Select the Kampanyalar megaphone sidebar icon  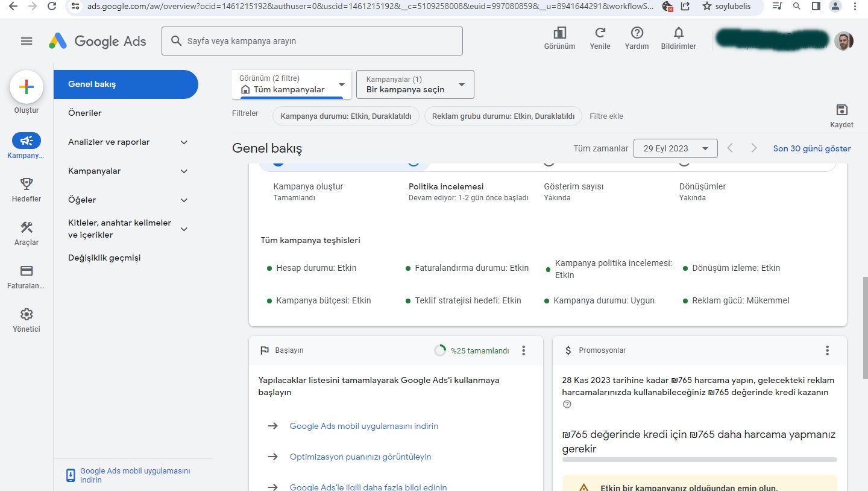27,141
